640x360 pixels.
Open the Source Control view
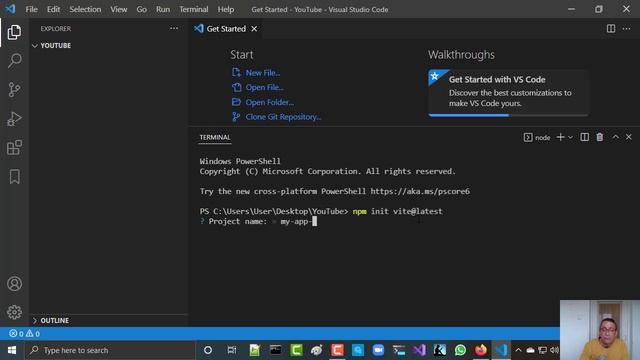coord(14,89)
